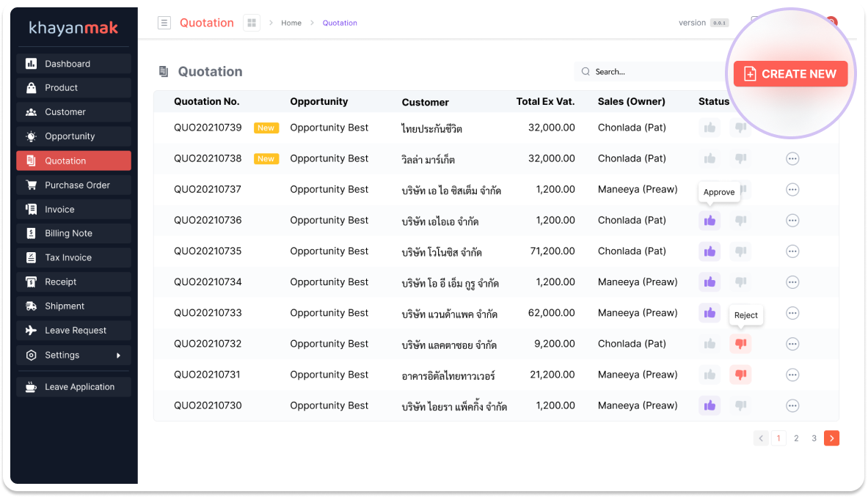Click the more options icon for QUO20210734
The width and height of the screenshot is (868, 497).
tap(792, 282)
